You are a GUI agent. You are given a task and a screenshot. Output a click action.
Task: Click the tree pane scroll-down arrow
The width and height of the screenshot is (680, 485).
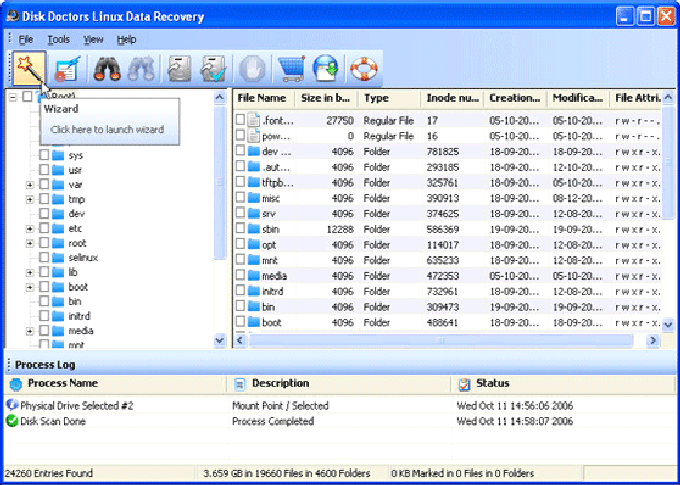click(x=220, y=340)
